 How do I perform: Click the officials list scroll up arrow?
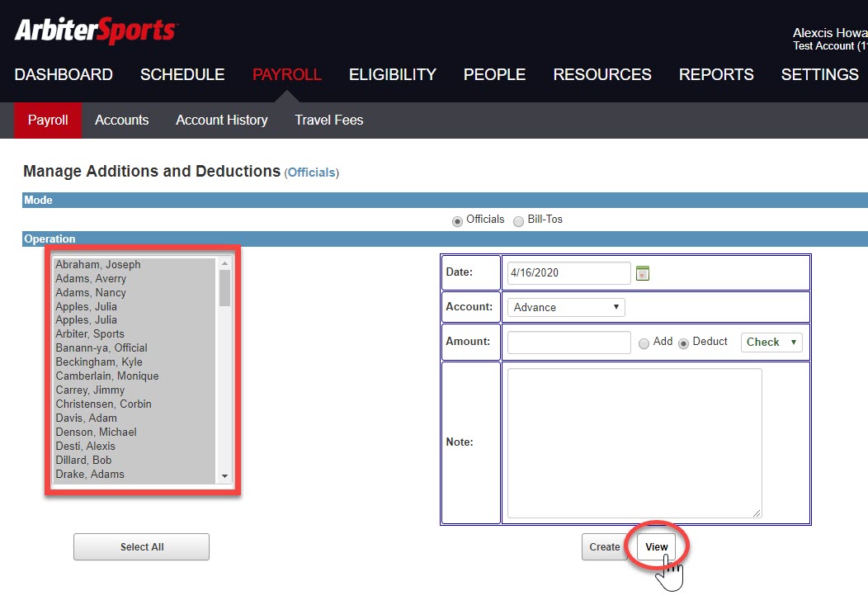click(224, 263)
